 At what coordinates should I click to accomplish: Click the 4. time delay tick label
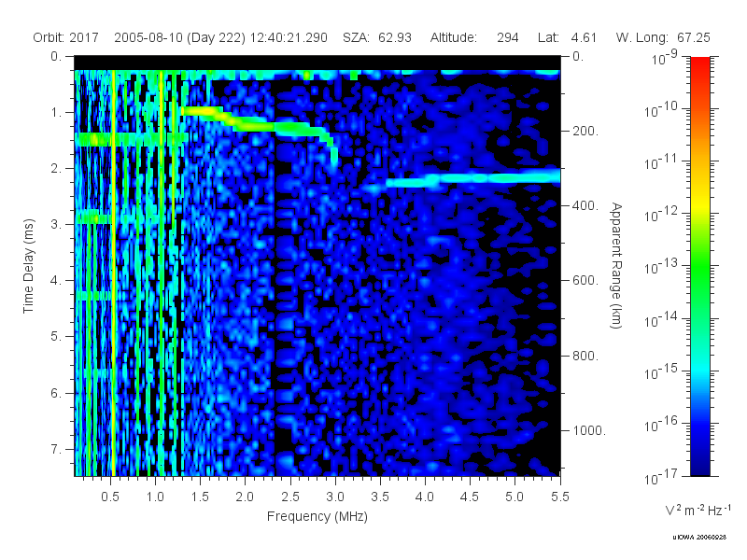(x=56, y=281)
